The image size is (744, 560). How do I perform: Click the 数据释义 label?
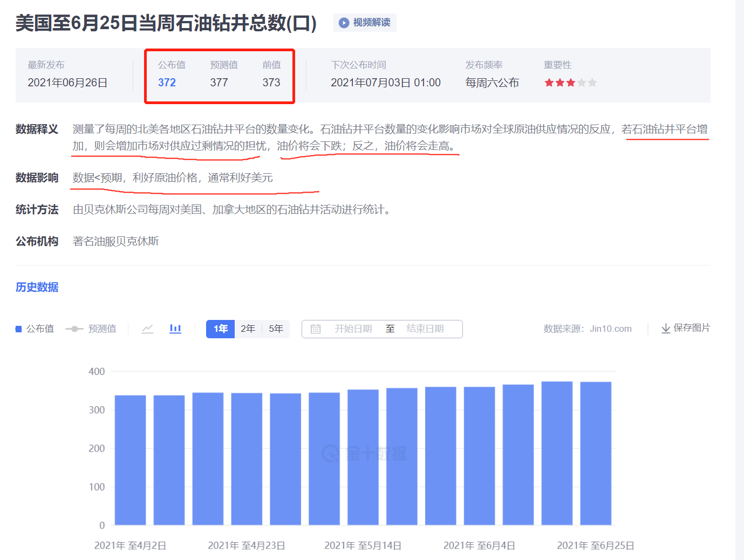coord(37,129)
